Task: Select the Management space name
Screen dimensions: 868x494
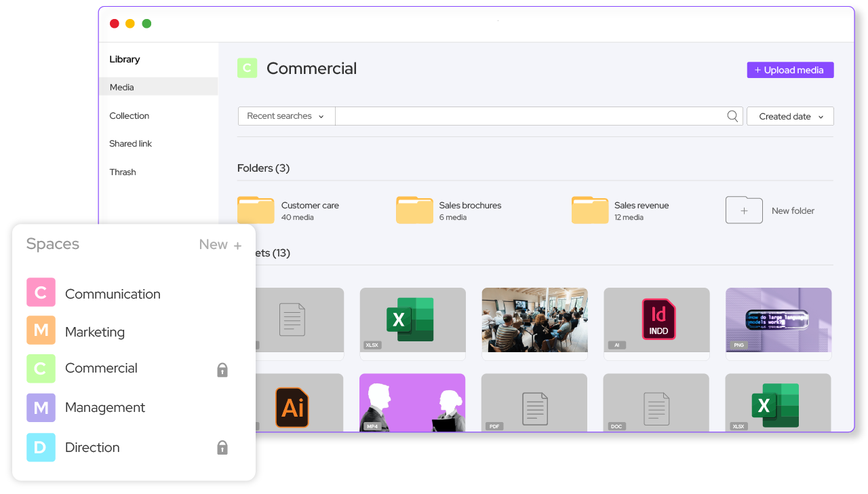Action: pos(105,408)
